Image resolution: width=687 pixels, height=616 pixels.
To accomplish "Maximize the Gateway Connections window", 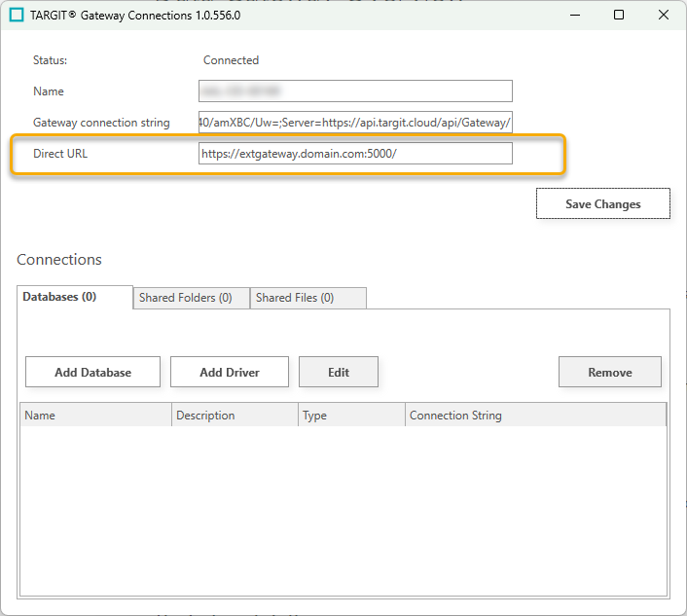I will 619,15.
